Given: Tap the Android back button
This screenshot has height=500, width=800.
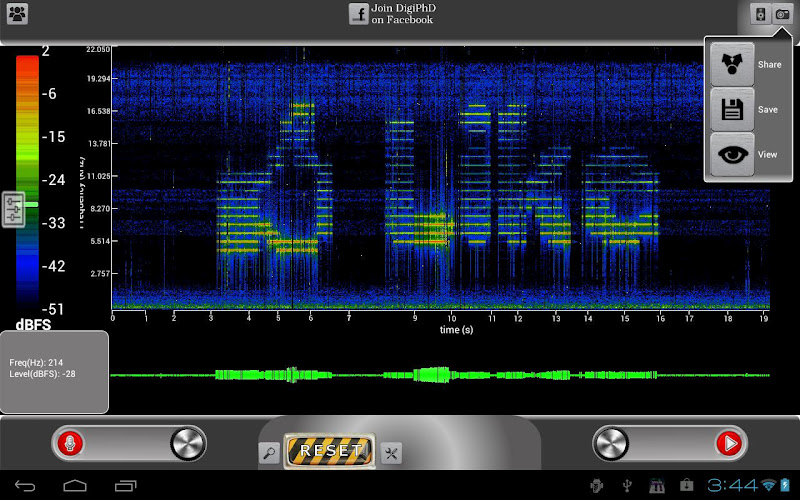Looking at the screenshot, I should 24,486.
